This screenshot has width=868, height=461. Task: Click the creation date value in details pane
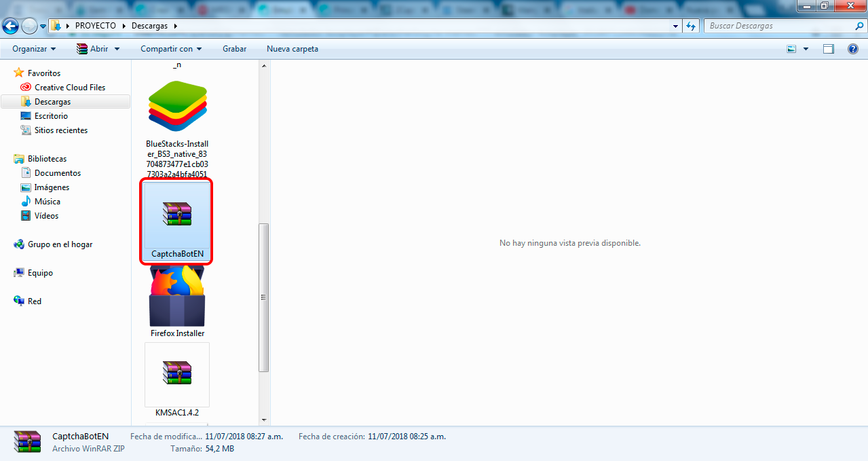click(407, 437)
